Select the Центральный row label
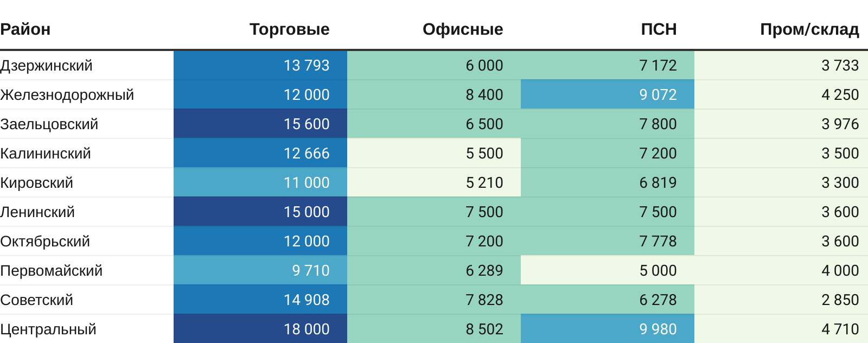 48,329
